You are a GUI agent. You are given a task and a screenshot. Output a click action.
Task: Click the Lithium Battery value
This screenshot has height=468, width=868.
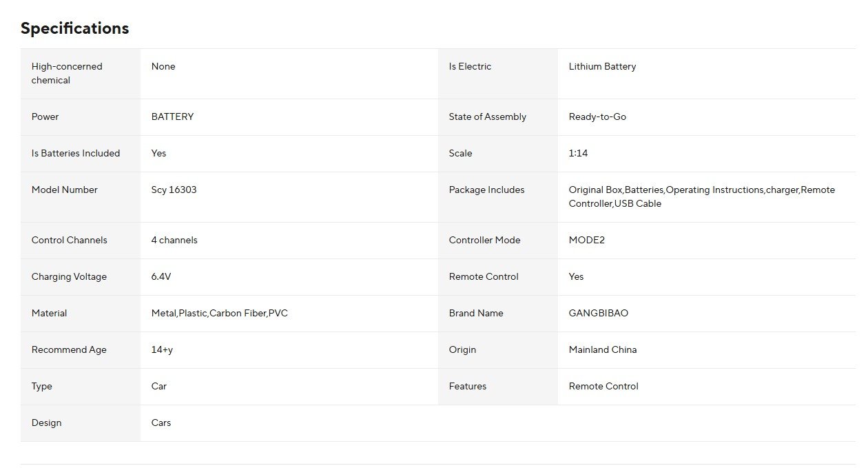(x=602, y=67)
